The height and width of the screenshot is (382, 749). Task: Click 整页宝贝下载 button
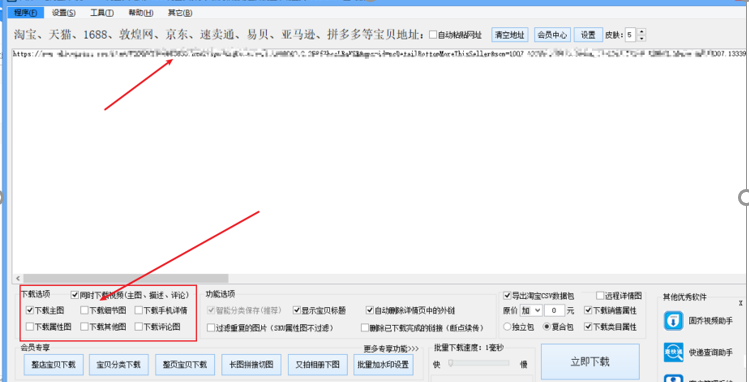[x=185, y=365]
